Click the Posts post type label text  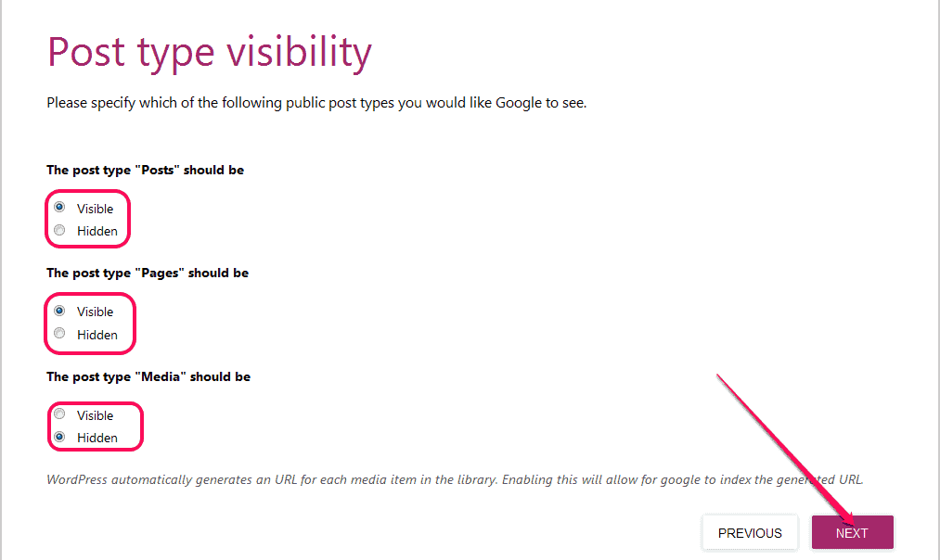pos(146,170)
